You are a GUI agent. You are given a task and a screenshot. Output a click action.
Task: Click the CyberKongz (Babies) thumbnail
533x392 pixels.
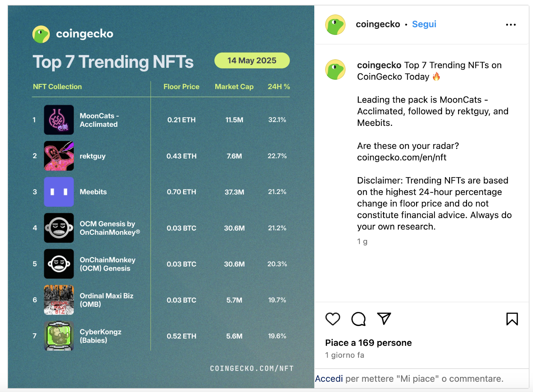(59, 336)
